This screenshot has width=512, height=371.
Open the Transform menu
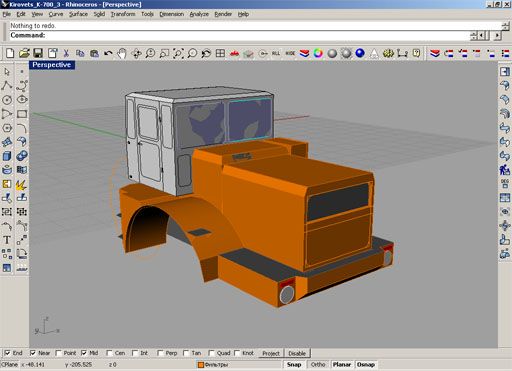[123, 14]
